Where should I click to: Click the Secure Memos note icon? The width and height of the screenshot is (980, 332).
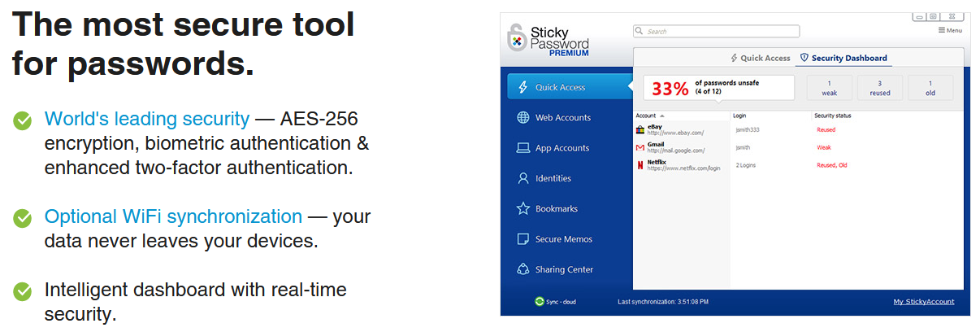(x=523, y=239)
